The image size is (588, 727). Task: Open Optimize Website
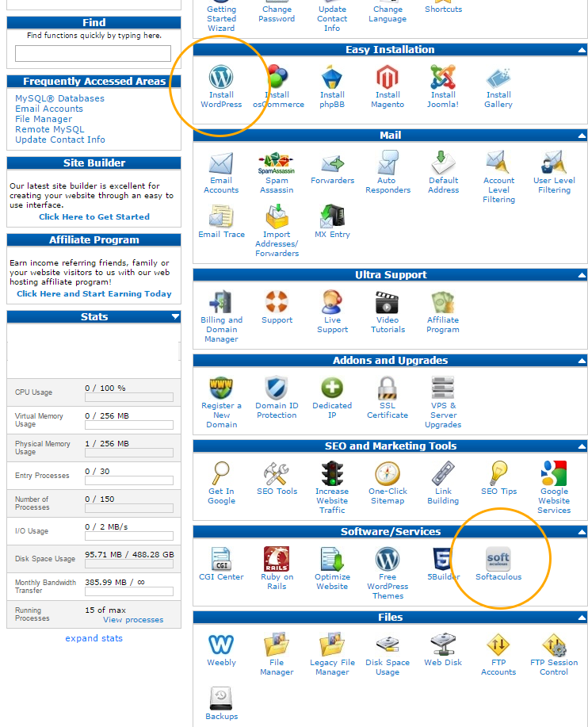(x=332, y=559)
